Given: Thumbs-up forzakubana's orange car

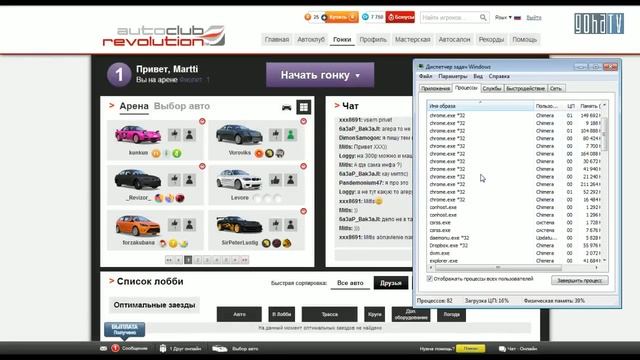Looking at the screenshot, I should tap(174, 224).
